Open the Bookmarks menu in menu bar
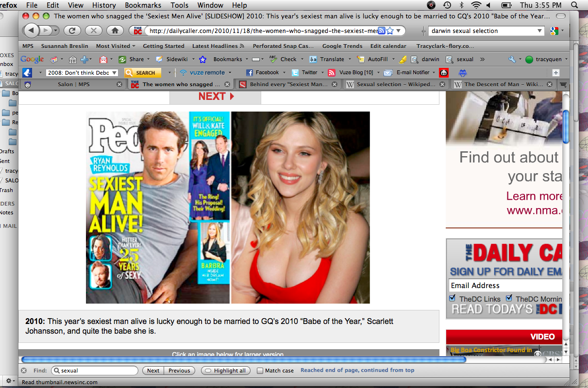Screen dimensions: 588x388 point(143,5)
